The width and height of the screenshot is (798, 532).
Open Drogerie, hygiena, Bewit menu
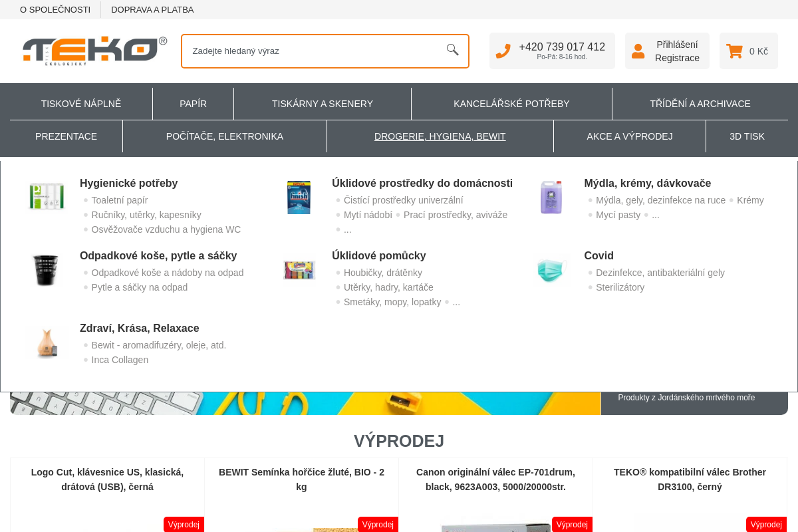pyautogui.click(x=440, y=136)
